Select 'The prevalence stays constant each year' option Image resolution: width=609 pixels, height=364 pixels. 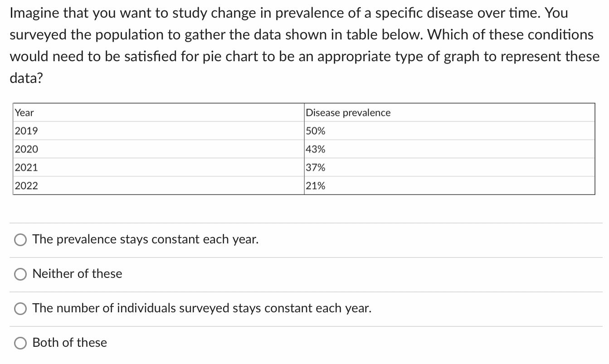click(x=146, y=239)
